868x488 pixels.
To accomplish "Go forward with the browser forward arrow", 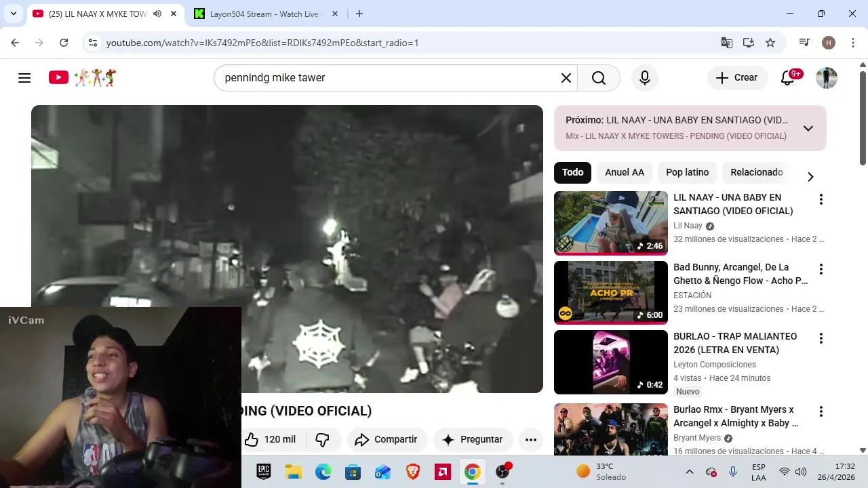I will pos(39,43).
